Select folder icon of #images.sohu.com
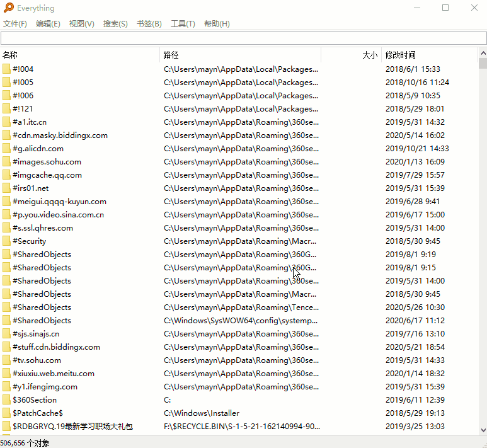This screenshot has height=448, width=487. tap(6, 161)
